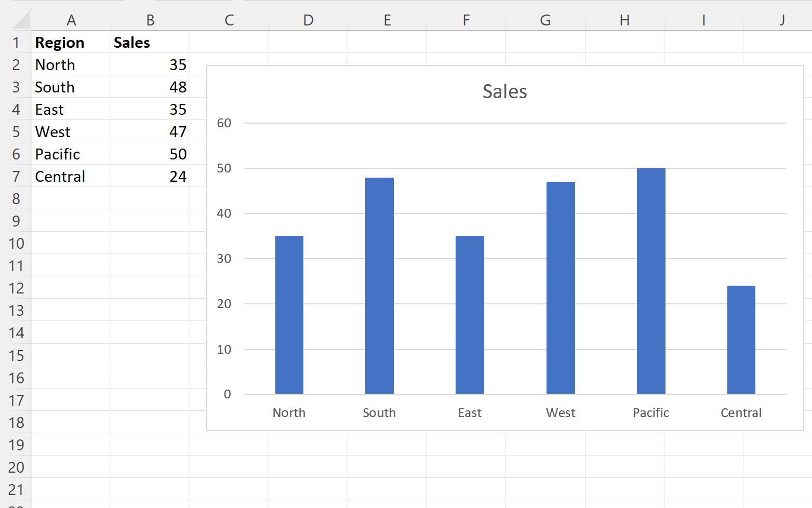812x508 pixels.
Task: Select column header C
Action: click(x=229, y=20)
